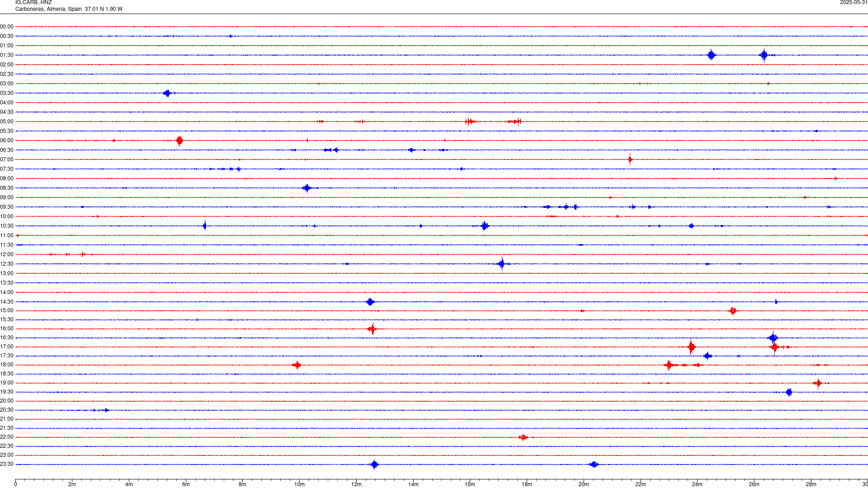Select the 08:30 trace time label
This screenshot has width=868, height=488.
(7, 188)
